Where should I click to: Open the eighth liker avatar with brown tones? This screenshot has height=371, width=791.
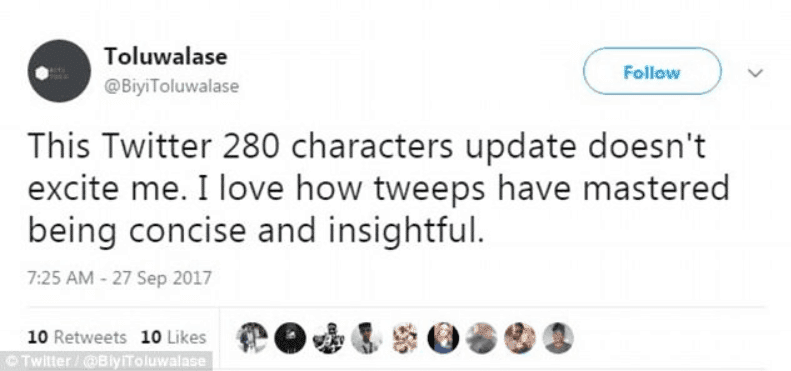click(x=520, y=338)
